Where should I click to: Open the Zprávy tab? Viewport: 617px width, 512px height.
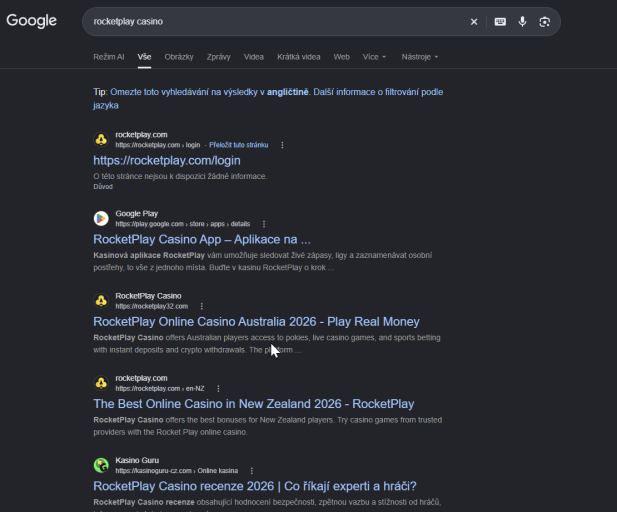point(218,57)
